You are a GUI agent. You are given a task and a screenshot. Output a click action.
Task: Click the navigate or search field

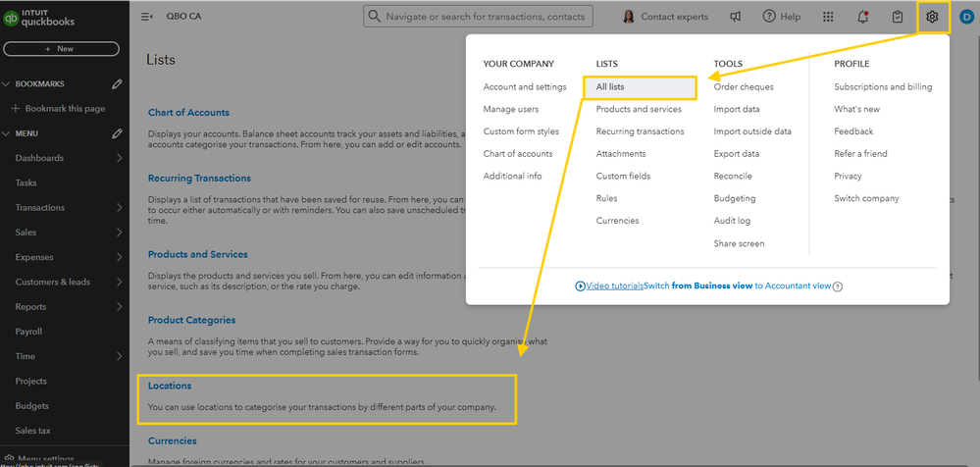pos(478,17)
